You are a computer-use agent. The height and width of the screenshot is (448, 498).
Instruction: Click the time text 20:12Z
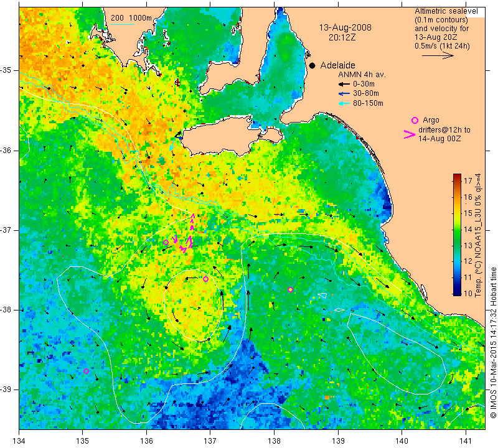342,37
